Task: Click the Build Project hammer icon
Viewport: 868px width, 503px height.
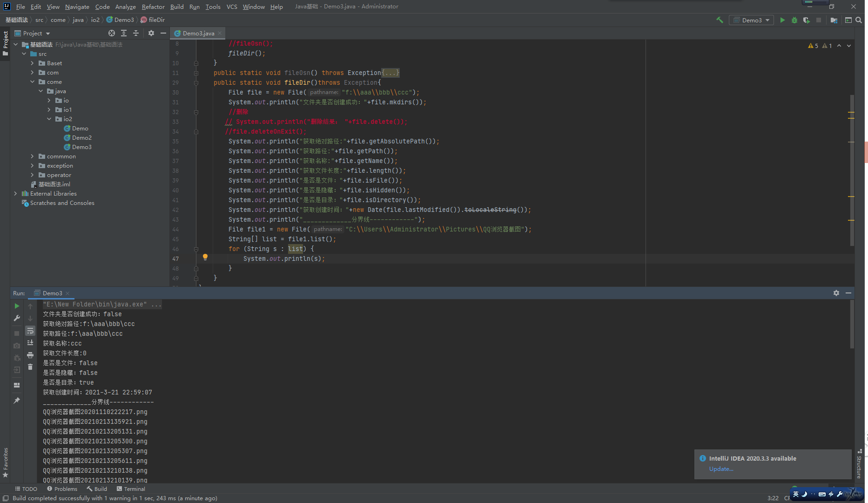Action: pyautogui.click(x=720, y=20)
